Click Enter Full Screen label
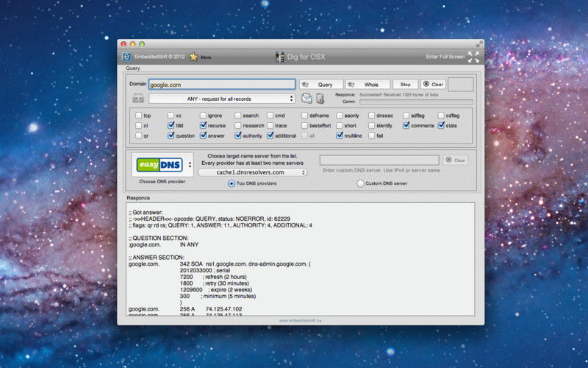The height and width of the screenshot is (368, 588). coord(445,57)
